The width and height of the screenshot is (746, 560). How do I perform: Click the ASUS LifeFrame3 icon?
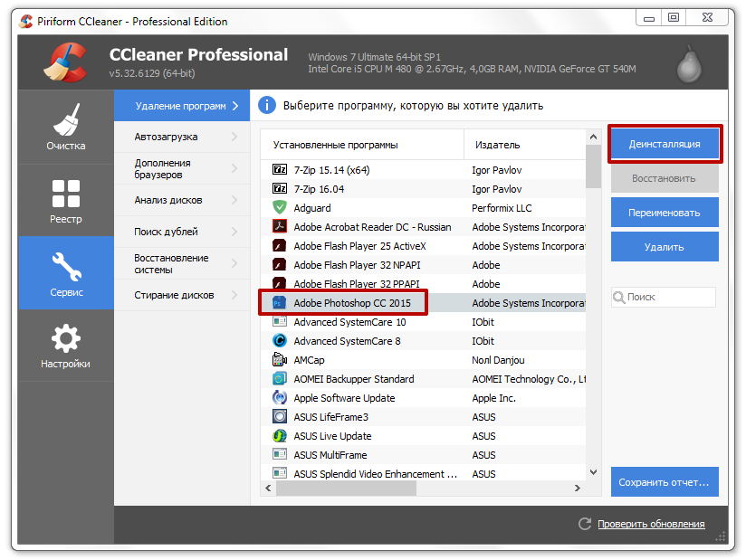(x=279, y=416)
